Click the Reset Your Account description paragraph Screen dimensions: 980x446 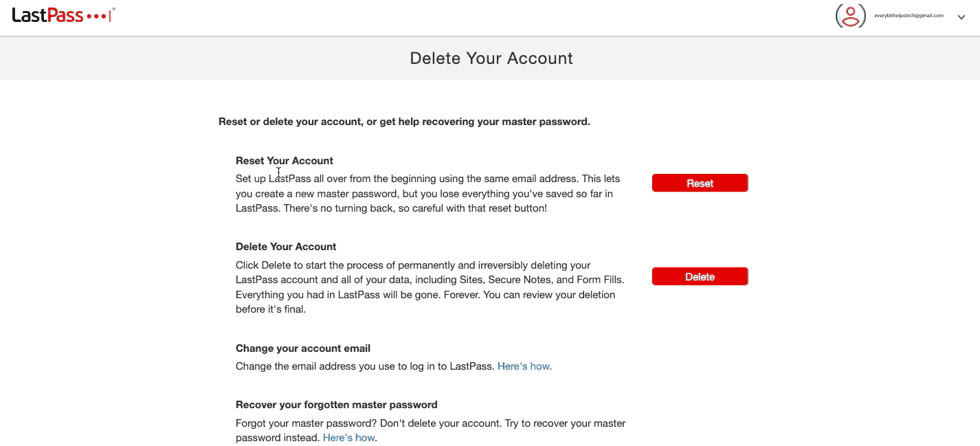(428, 193)
